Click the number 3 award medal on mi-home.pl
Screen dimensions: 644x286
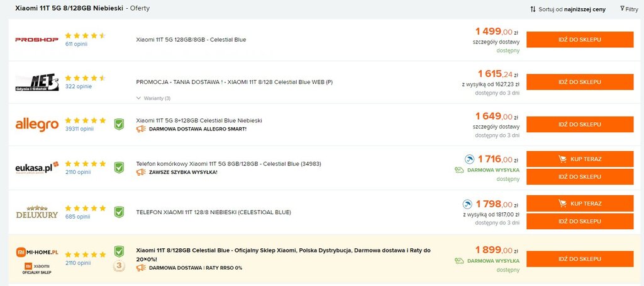tap(119, 266)
